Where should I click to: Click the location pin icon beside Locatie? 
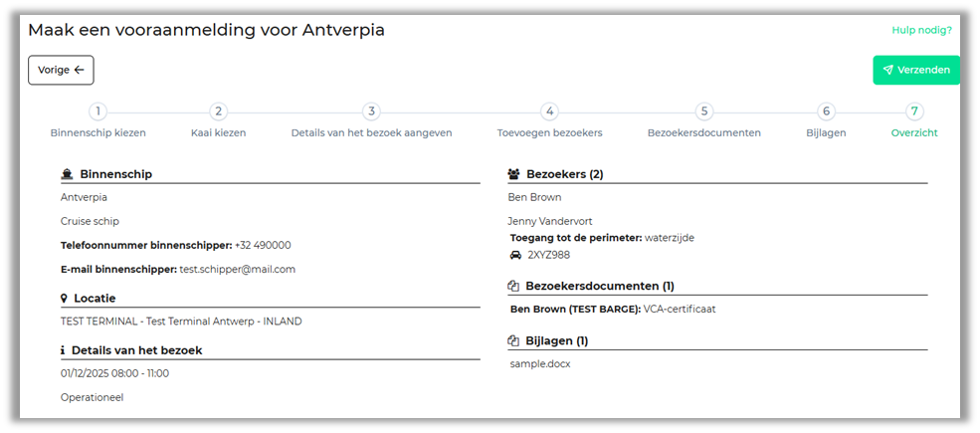[x=65, y=298]
